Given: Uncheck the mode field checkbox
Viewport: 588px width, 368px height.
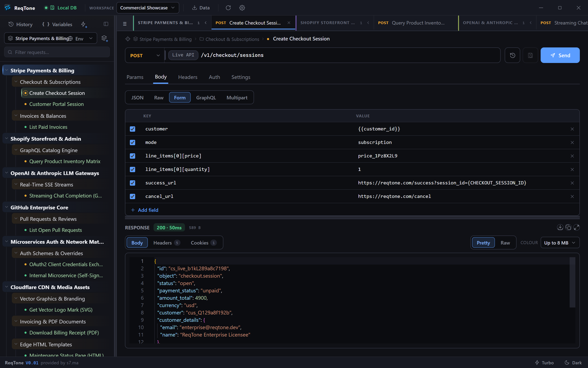Looking at the screenshot, I should coord(133,142).
